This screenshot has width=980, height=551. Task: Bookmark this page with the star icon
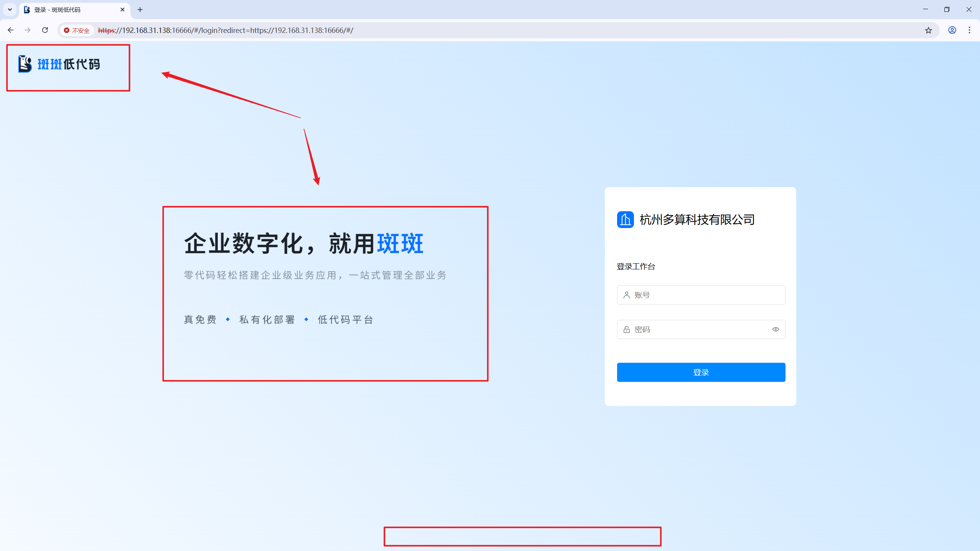tap(928, 30)
